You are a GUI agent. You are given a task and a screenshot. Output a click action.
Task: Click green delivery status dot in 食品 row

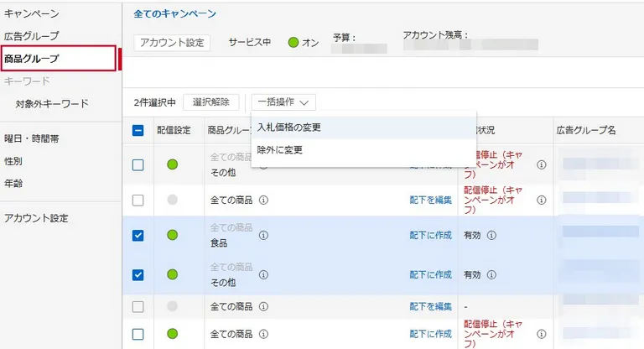[172, 235]
